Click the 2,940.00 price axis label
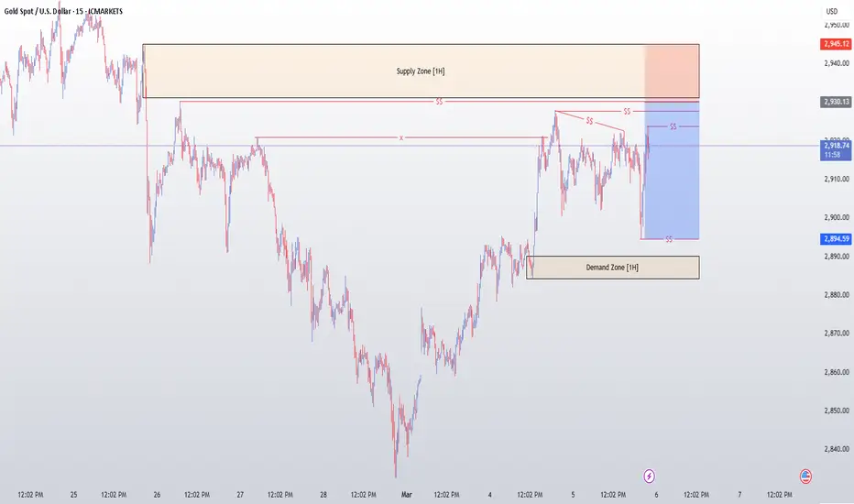The height and width of the screenshot is (504, 854). tap(837, 63)
